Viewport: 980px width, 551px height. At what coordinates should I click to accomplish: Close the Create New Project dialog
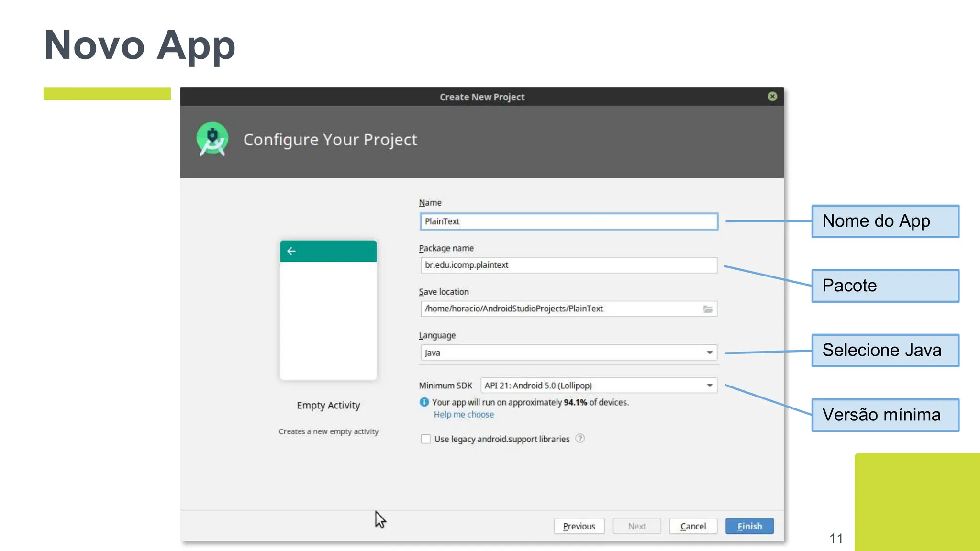click(772, 97)
